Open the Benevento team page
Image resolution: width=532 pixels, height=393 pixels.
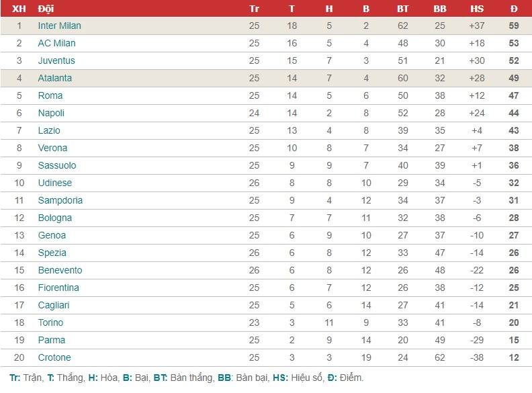(x=60, y=271)
